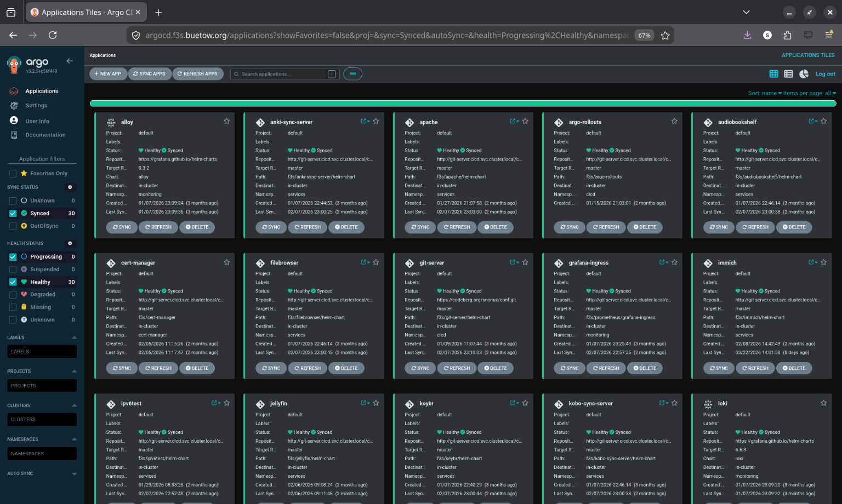Create a new app with NEW APP

pyautogui.click(x=108, y=73)
